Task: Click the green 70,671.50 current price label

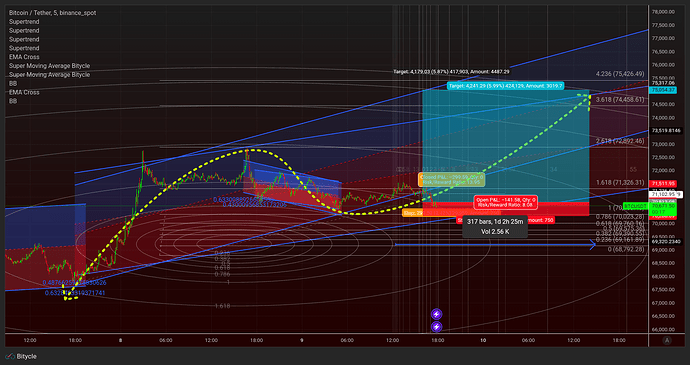Action: (x=664, y=206)
